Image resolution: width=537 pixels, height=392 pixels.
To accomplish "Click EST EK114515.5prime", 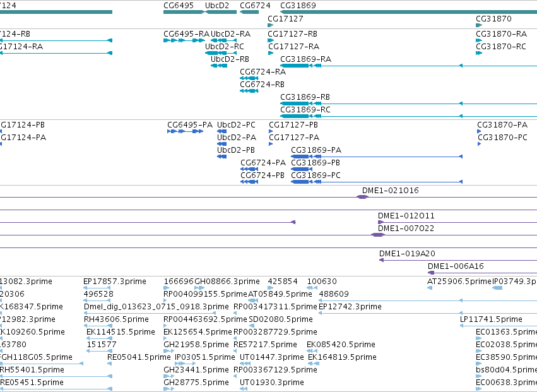I will click(x=121, y=333).
